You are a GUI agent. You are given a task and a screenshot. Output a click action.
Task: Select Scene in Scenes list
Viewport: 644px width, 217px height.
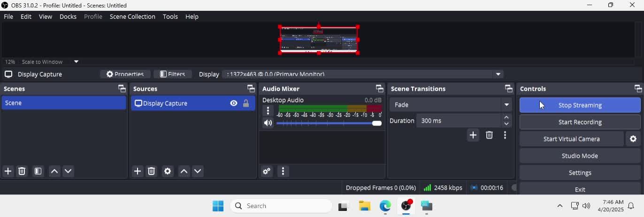(x=64, y=103)
